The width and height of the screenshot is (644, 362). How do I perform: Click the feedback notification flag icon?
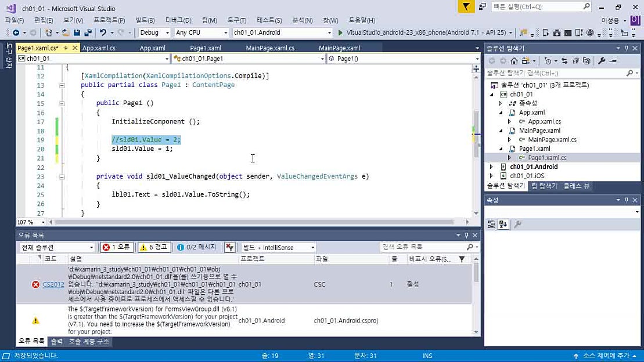(x=466, y=7)
